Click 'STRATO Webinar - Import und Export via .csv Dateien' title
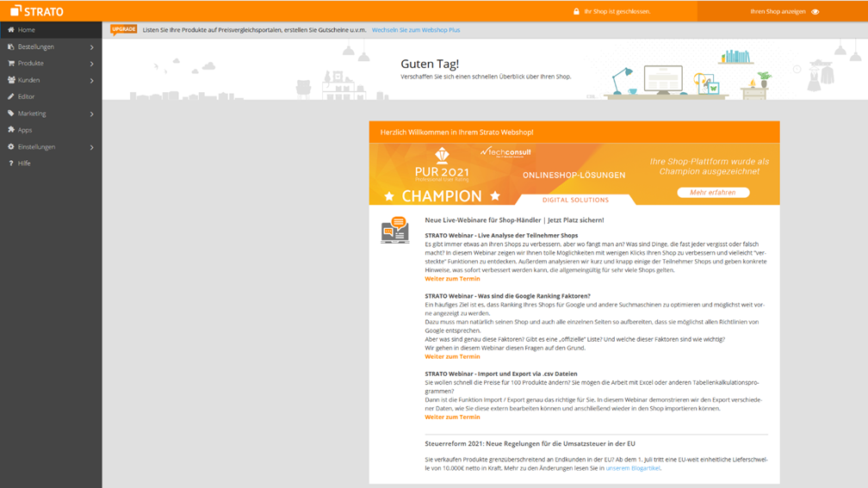The width and height of the screenshot is (868, 488). tap(501, 374)
